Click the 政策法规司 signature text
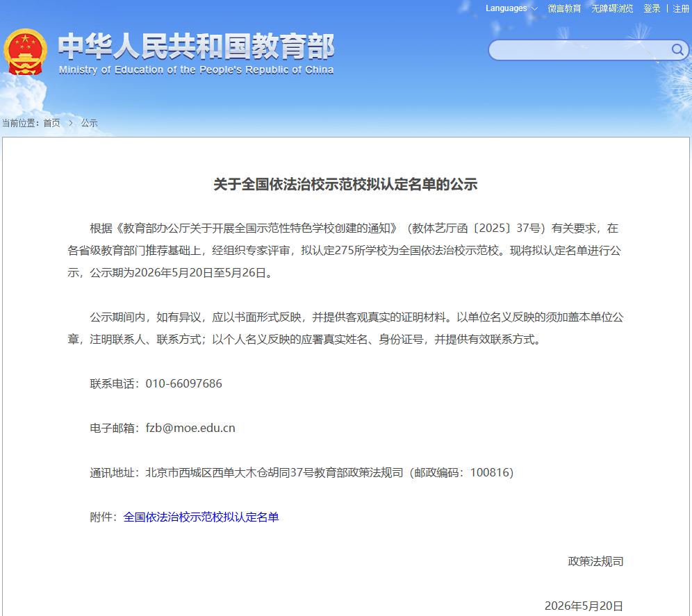The width and height of the screenshot is (692, 616). (x=595, y=561)
